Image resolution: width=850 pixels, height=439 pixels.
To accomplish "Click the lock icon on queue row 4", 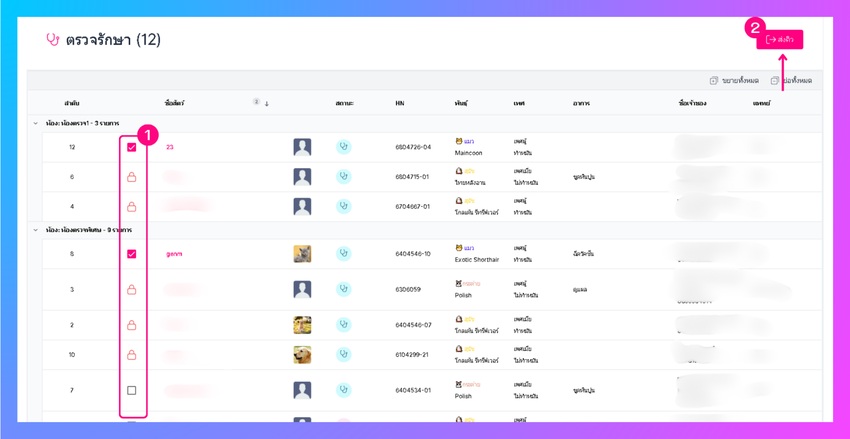I will coord(131,206).
